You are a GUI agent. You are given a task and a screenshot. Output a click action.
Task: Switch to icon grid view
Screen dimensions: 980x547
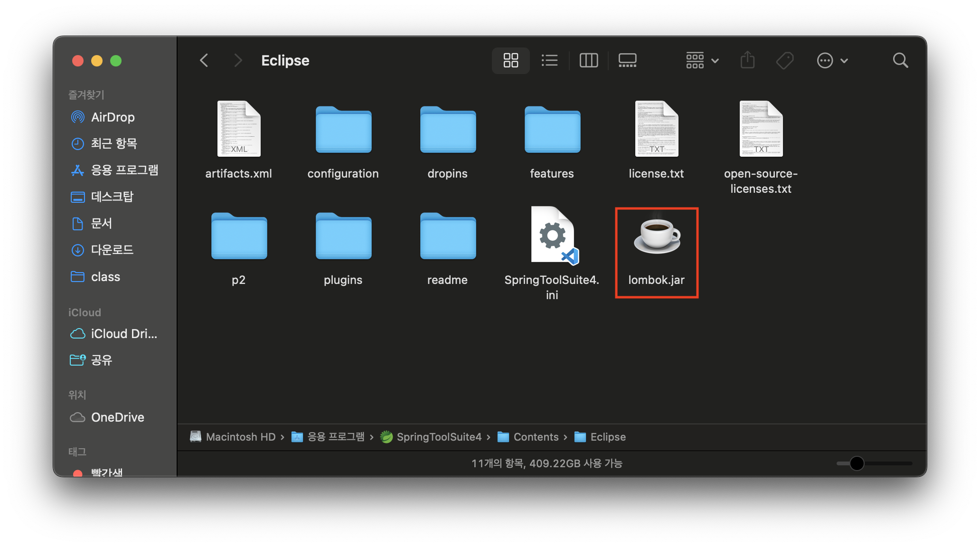click(510, 60)
